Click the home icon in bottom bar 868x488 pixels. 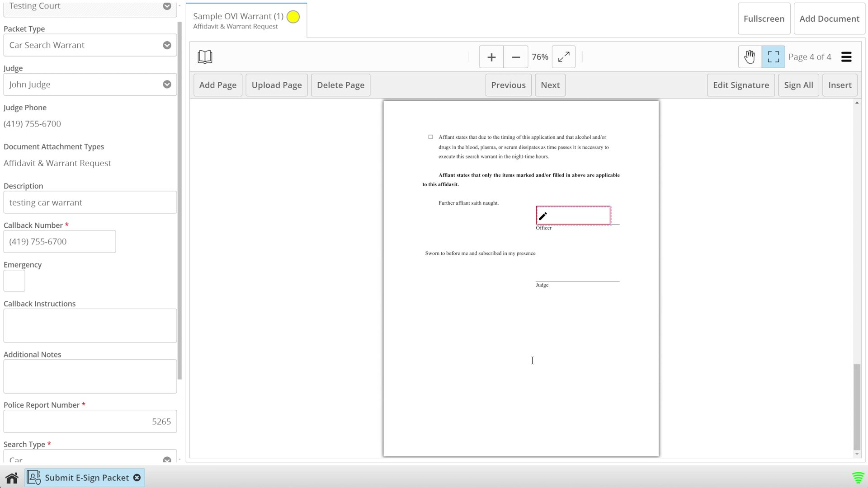[12, 478]
